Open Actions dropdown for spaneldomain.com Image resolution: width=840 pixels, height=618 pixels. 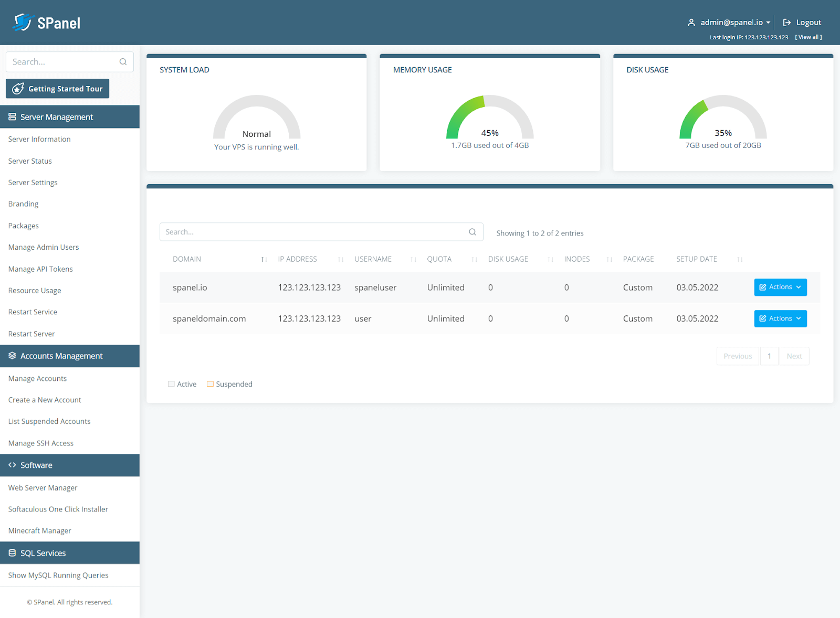coord(780,318)
